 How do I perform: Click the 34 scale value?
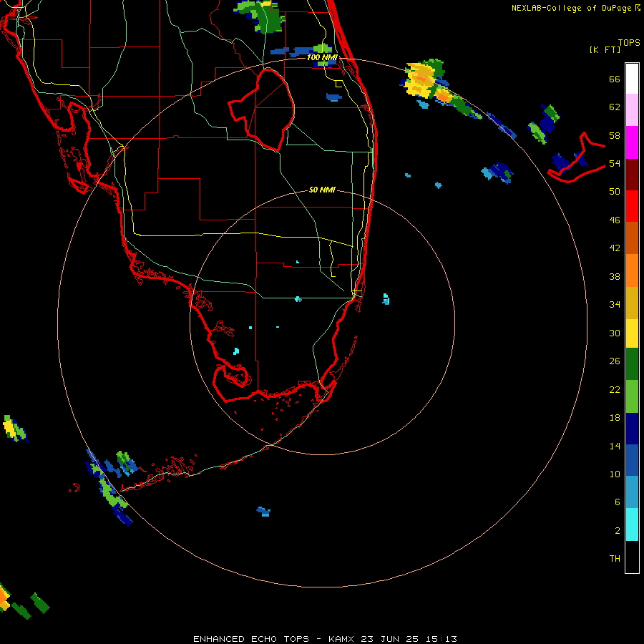coord(615,305)
